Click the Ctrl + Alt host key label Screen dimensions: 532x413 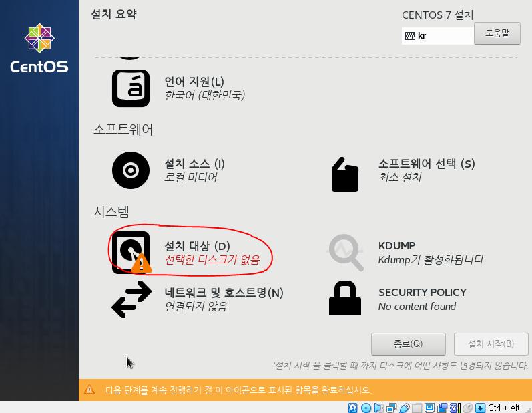click(504, 408)
